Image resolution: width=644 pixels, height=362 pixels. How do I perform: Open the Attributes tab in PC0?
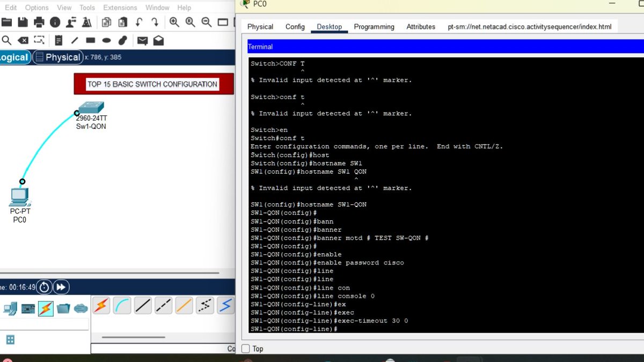(x=421, y=27)
